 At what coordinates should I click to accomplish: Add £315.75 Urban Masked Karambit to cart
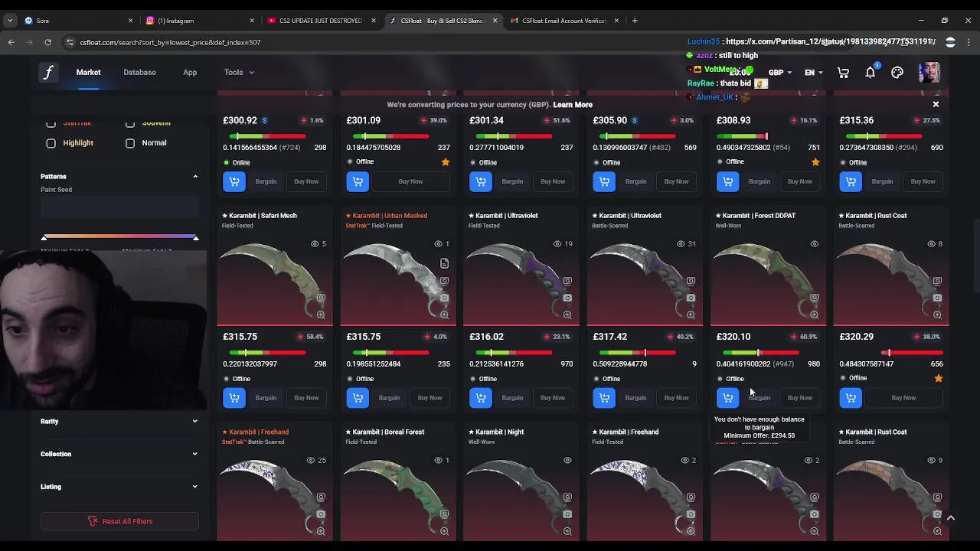pos(358,397)
